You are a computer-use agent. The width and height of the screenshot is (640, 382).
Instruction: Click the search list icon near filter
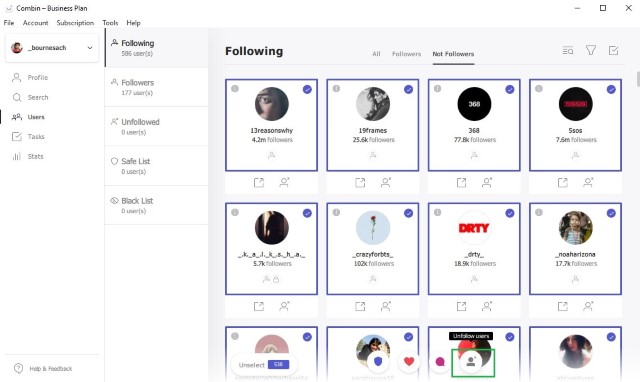coord(568,51)
